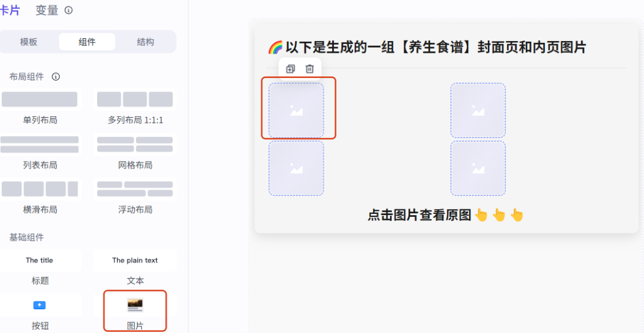Image resolution: width=644 pixels, height=333 pixels.
Task: Select the 按钮 button component
Action: (40, 312)
